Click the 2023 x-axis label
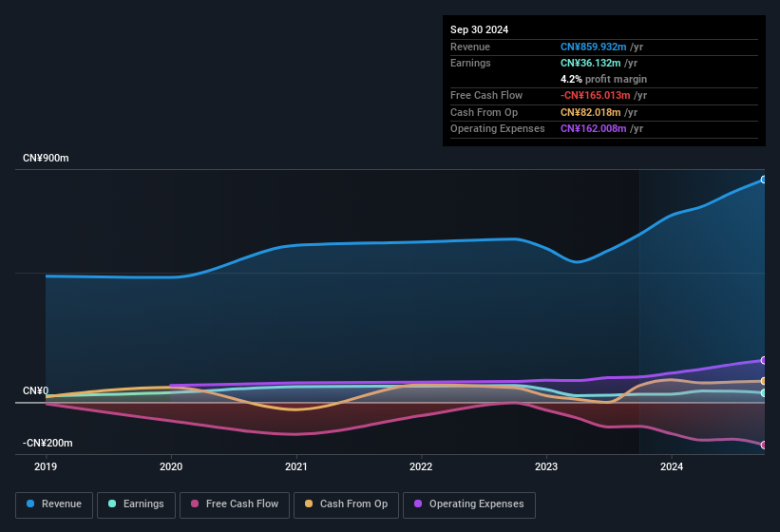The width and height of the screenshot is (780, 532). (x=546, y=466)
